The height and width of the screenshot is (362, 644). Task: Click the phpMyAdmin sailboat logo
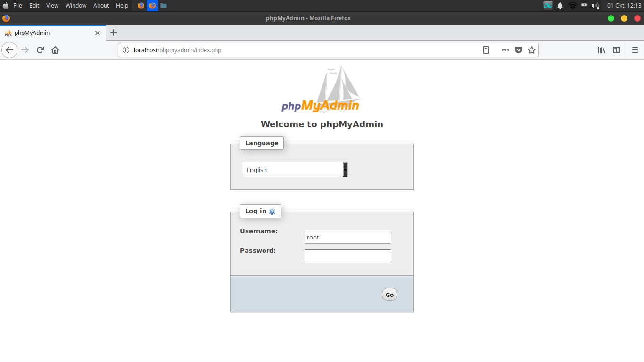(322, 90)
